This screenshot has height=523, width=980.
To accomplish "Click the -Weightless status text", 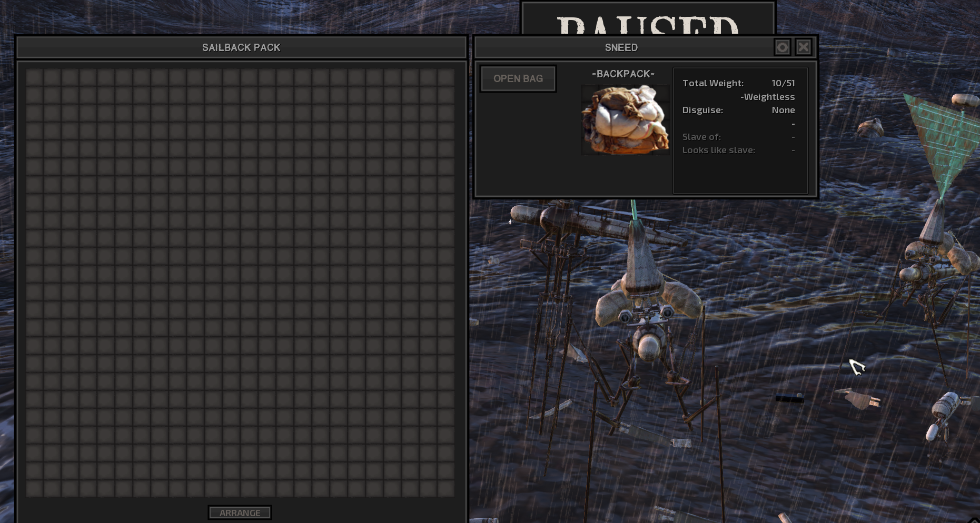I will point(768,97).
